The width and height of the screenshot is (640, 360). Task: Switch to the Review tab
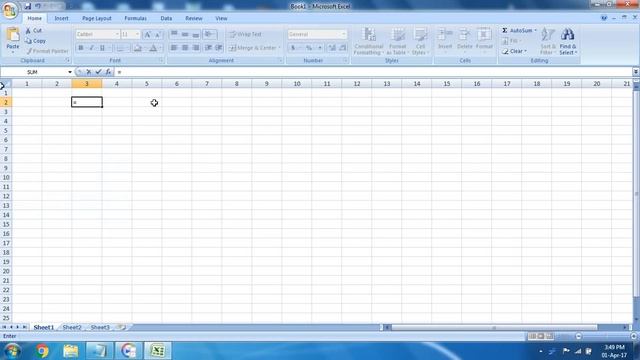(194, 18)
